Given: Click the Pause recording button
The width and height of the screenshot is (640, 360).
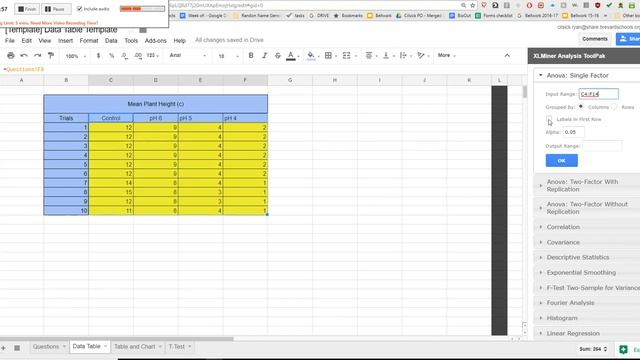Looking at the screenshot, I should click(x=56, y=9).
